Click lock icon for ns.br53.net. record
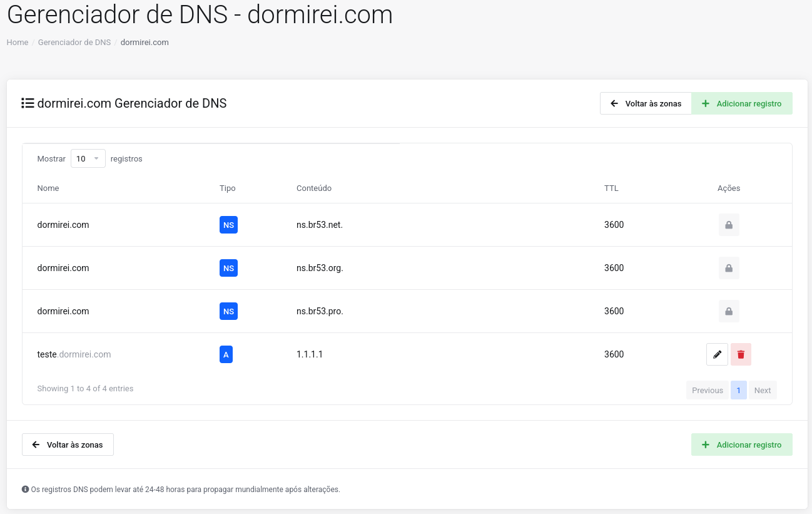812x514 pixels. pyautogui.click(x=729, y=225)
